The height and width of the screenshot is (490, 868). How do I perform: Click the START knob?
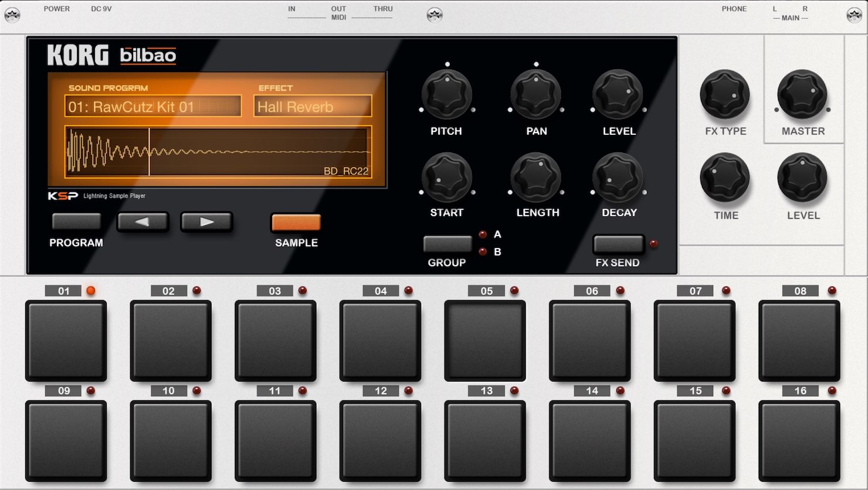click(x=447, y=178)
